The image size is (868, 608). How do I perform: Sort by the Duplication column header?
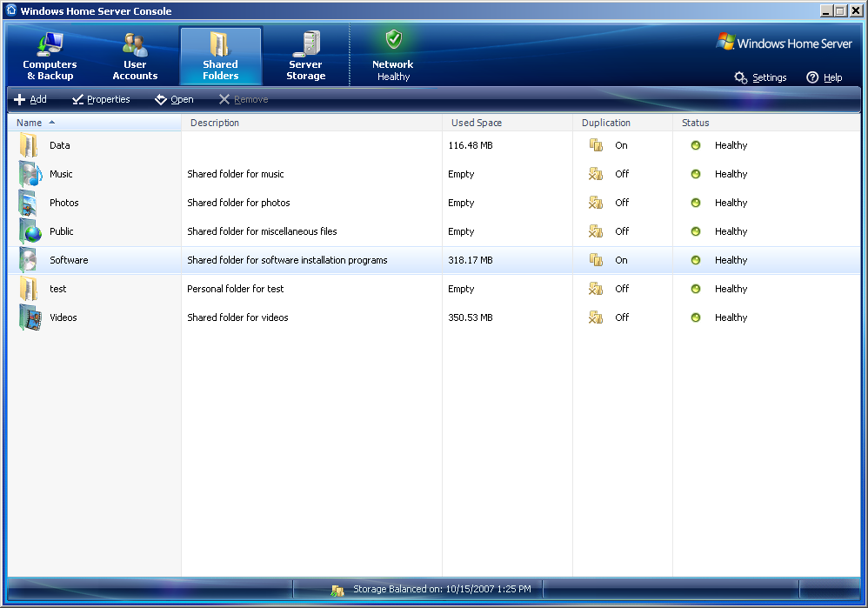tap(623, 123)
